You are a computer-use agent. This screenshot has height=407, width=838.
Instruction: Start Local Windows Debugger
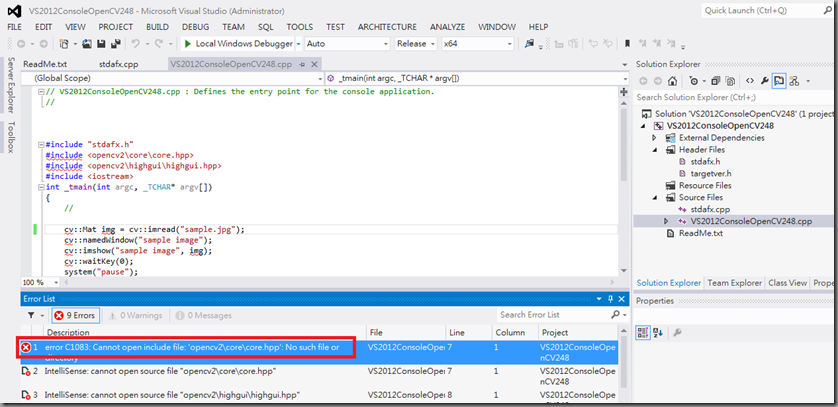(238, 44)
